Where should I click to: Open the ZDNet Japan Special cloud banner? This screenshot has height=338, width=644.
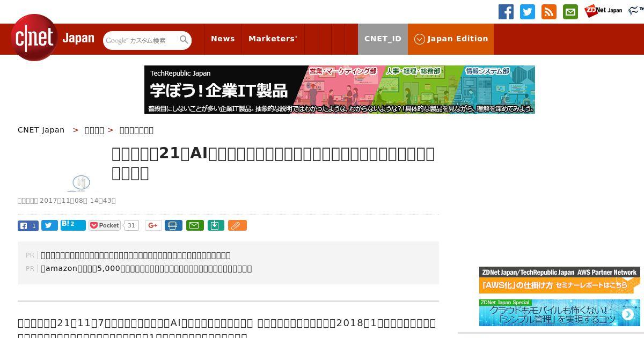click(x=560, y=313)
